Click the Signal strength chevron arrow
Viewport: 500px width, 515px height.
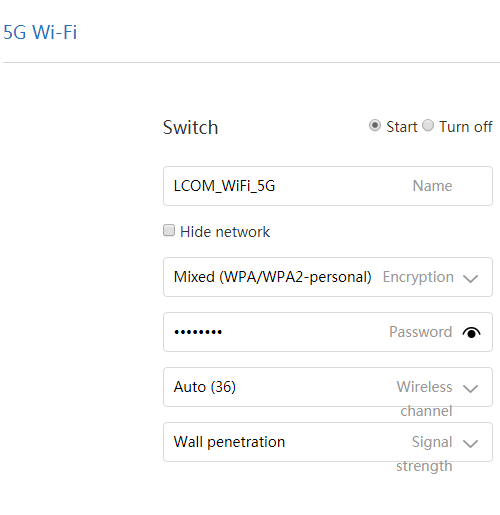[470, 443]
